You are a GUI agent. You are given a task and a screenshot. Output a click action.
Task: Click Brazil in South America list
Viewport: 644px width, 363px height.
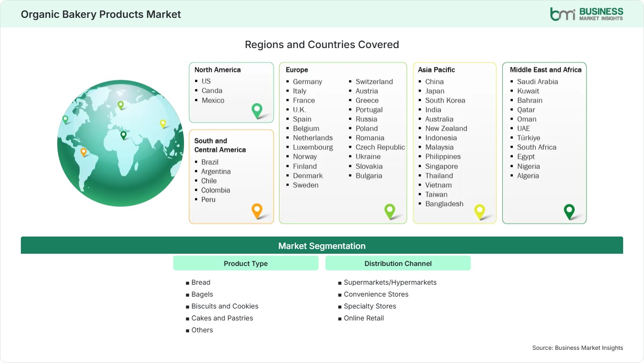210,162
